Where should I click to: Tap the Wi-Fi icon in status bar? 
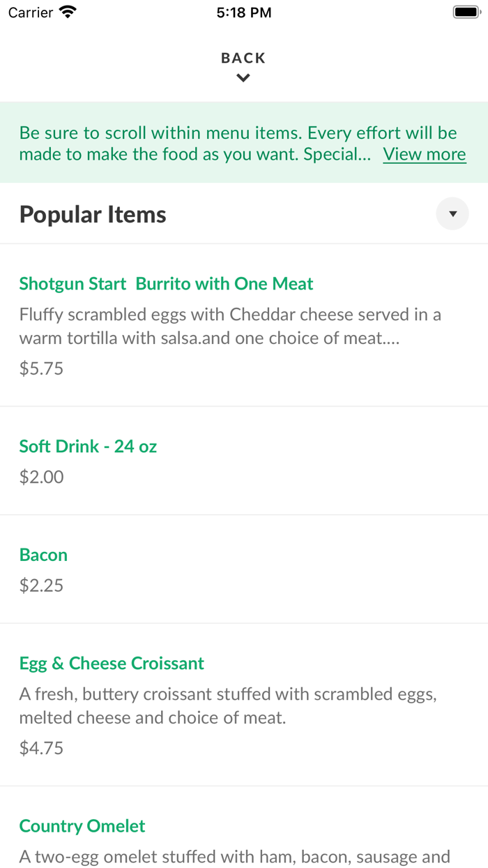(66, 11)
